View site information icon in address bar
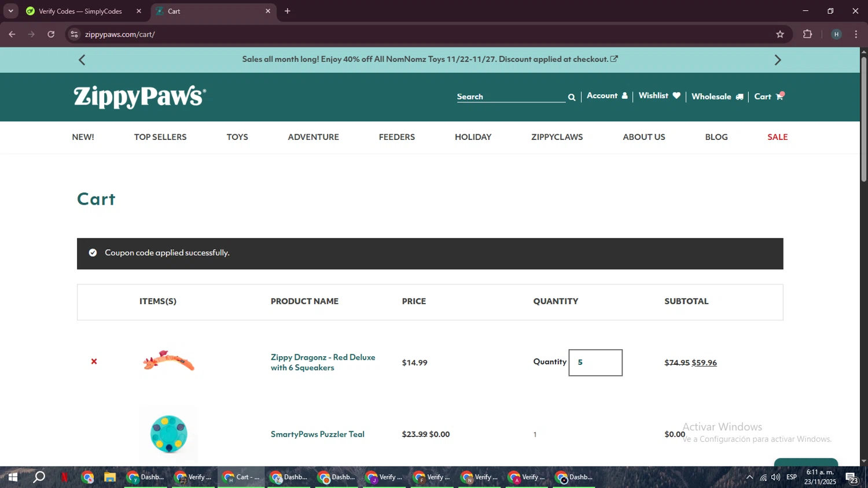This screenshot has height=488, width=868. [74, 34]
